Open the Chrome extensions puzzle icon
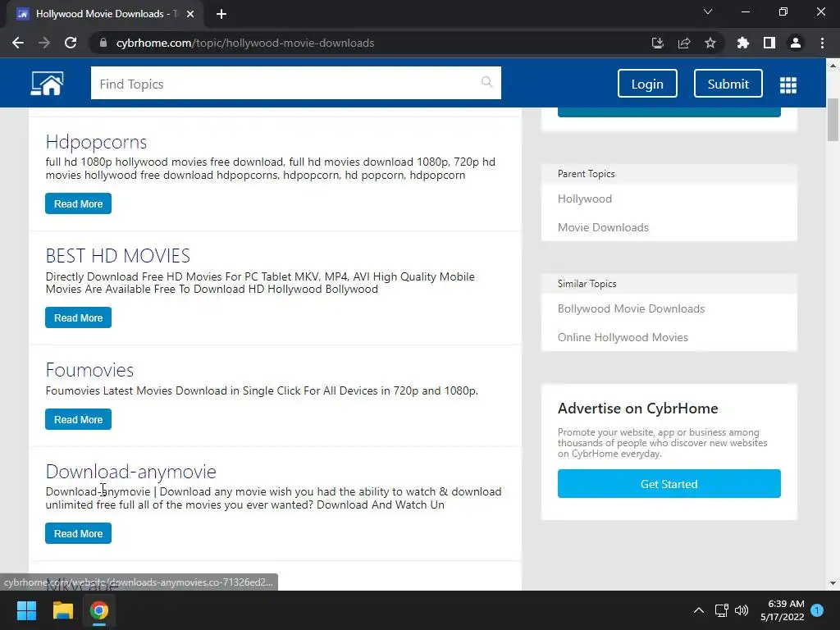The height and width of the screenshot is (630, 840). [x=742, y=43]
